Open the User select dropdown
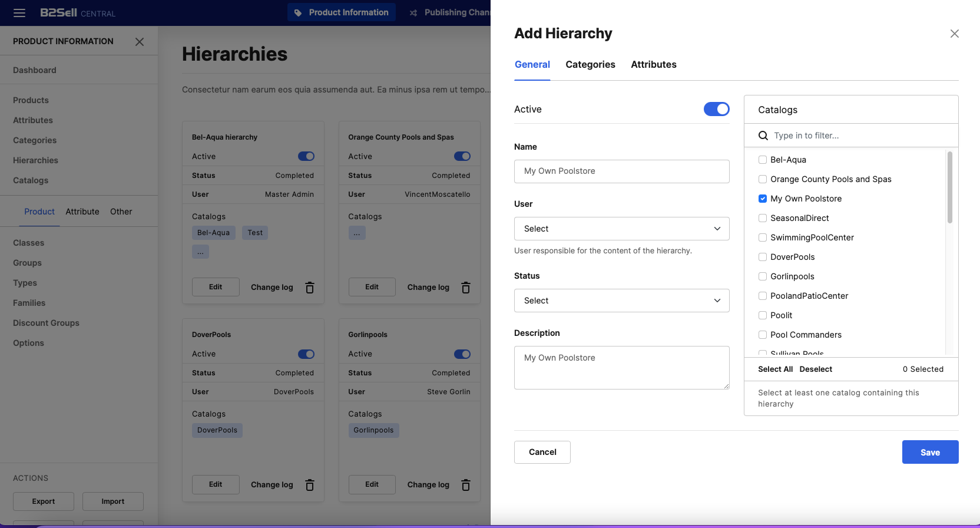The height and width of the screenshot is (528, 980). [621, 229]
